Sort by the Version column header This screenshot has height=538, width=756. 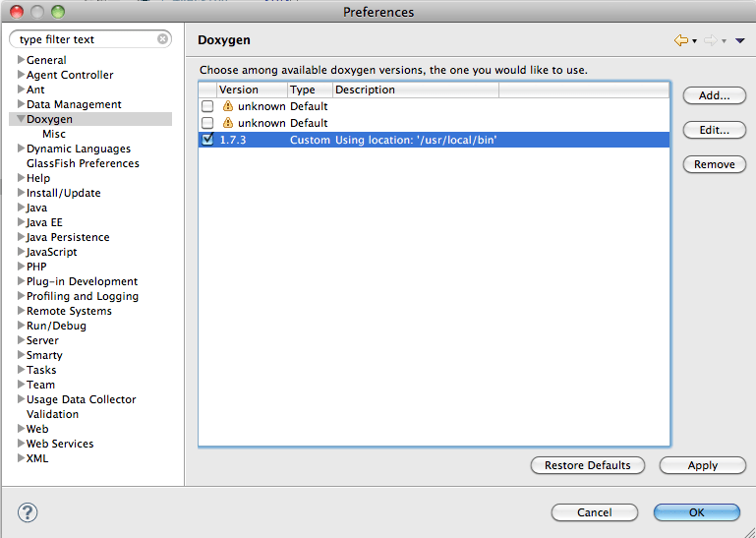click(252, 90)
